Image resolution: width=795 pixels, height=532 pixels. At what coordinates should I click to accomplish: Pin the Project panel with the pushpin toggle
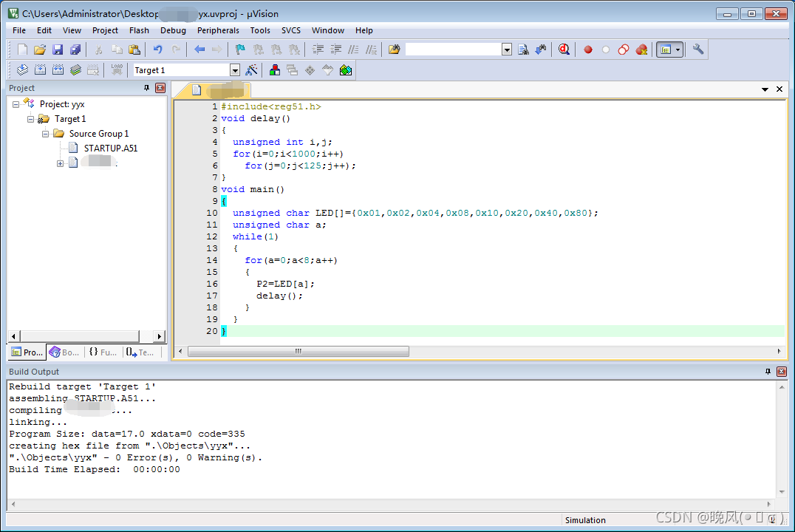click(x=146, y=88)
